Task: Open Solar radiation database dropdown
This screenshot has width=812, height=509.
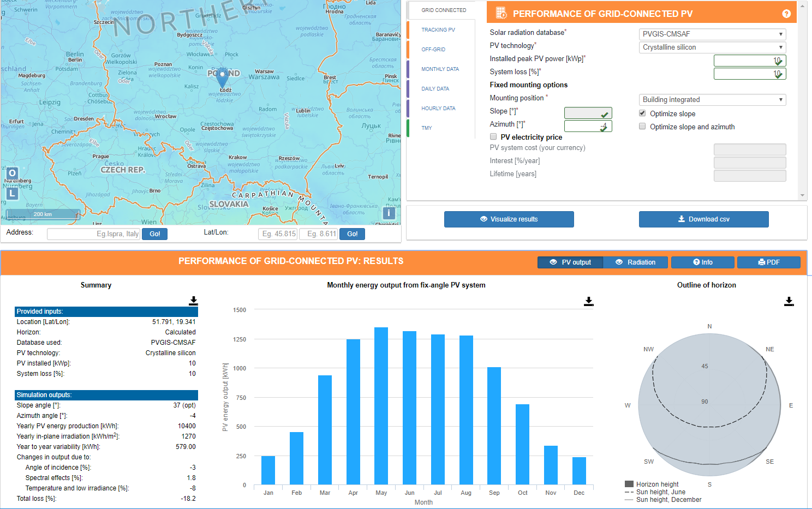Action: [712, 34]
